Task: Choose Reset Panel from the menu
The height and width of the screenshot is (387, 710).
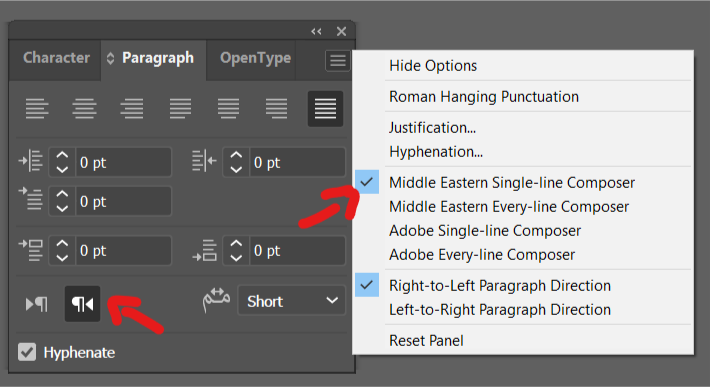Action: point(426,340)
